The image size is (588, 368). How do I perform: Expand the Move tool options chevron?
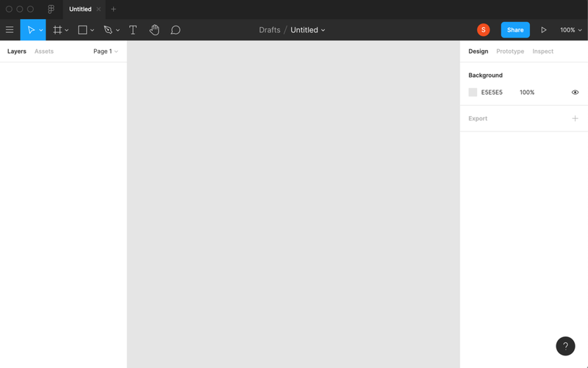[41, 30]
